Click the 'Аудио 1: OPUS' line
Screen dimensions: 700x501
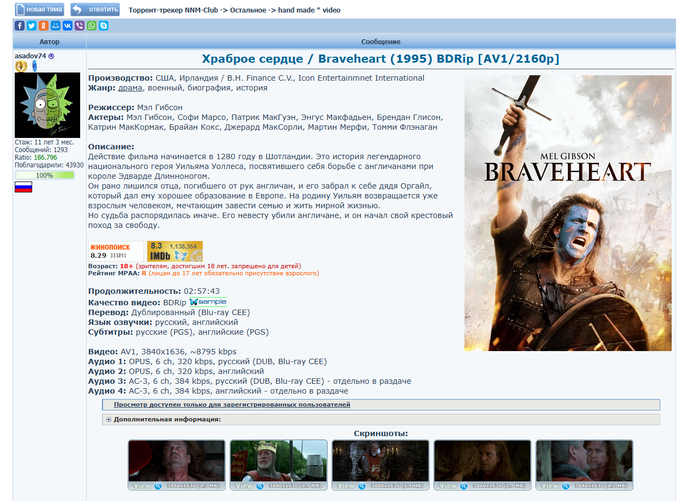click(208, 361)
